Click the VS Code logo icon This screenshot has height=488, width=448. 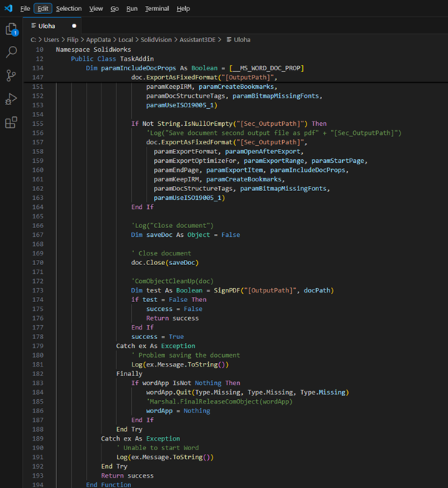pos(7,9)
